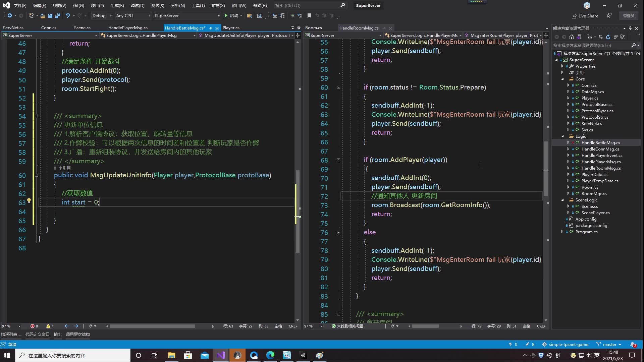Expand the SceneLogic folder
Screen dimensions: 644x362
pos(562,200)
